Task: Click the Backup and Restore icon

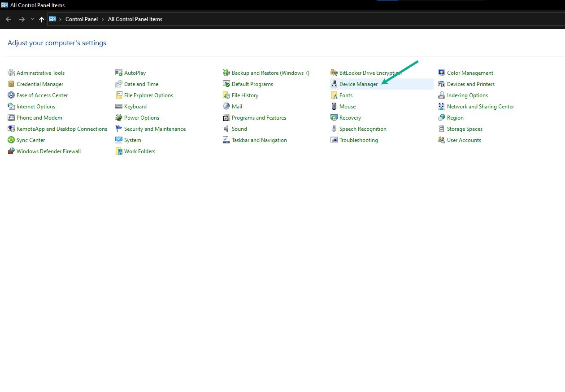Action: coord(226,73)
